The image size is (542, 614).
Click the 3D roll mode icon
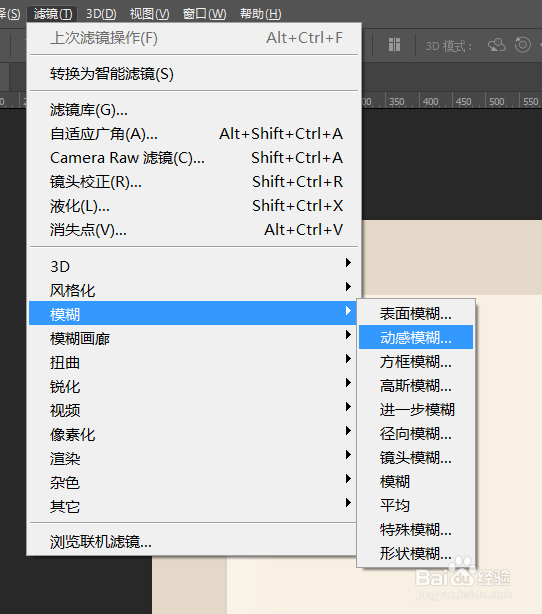522,45
